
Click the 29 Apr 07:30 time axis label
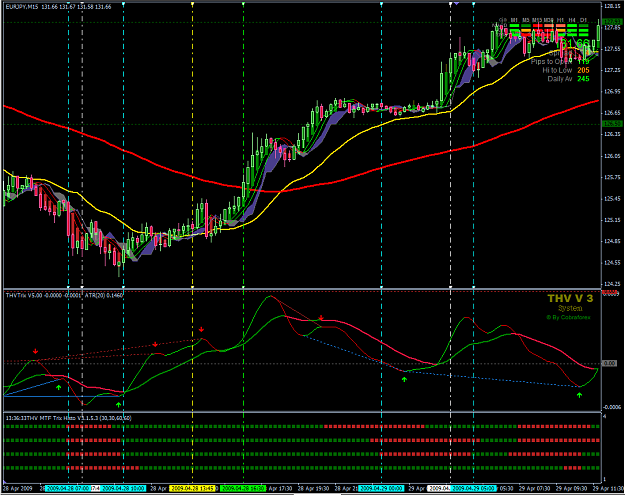point(535,488)
